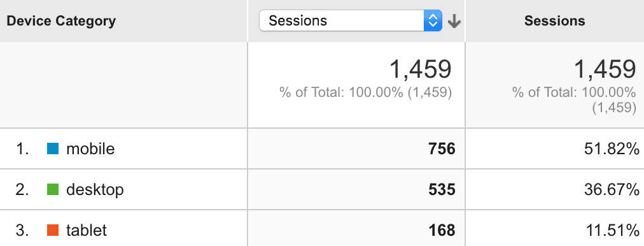
Task: Click the 535 desktop sessions value
Action: pos(442,189)
